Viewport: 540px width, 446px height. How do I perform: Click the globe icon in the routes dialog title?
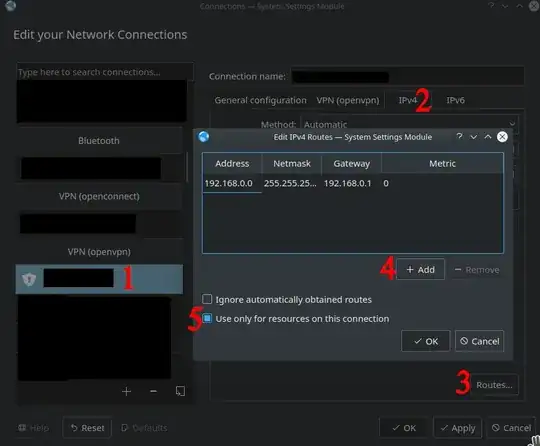click(204, 137)
